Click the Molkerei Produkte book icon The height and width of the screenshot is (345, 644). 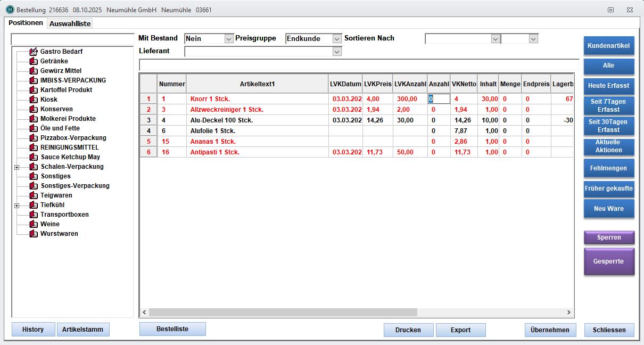tap(34, 119)
